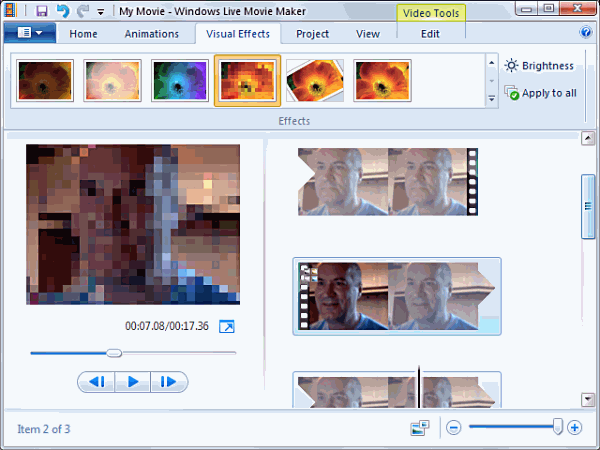This screenshot has height=450, width=600.
Task: Click the full screen preview icon
Action: pyautogui.click(x=227, y=326)
